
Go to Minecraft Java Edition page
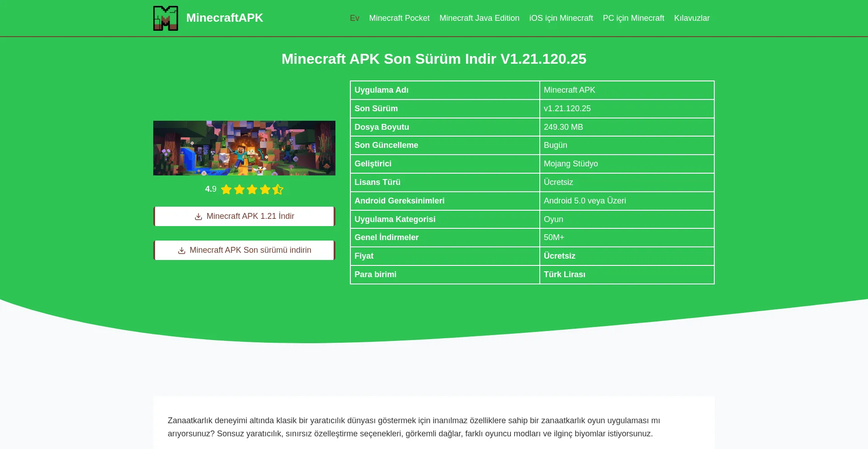[x=479, y=18]
